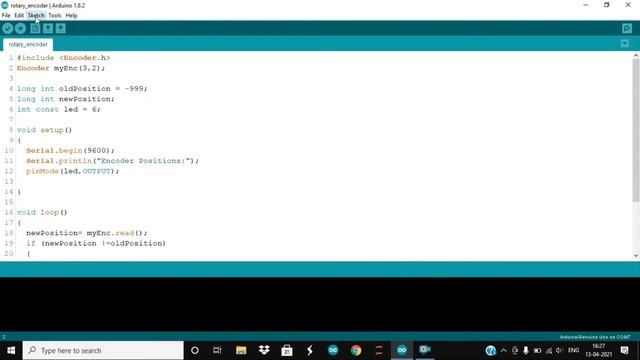Save the sketch with the Save icon
The image size is (640, 360).
[x=60, y=28]
